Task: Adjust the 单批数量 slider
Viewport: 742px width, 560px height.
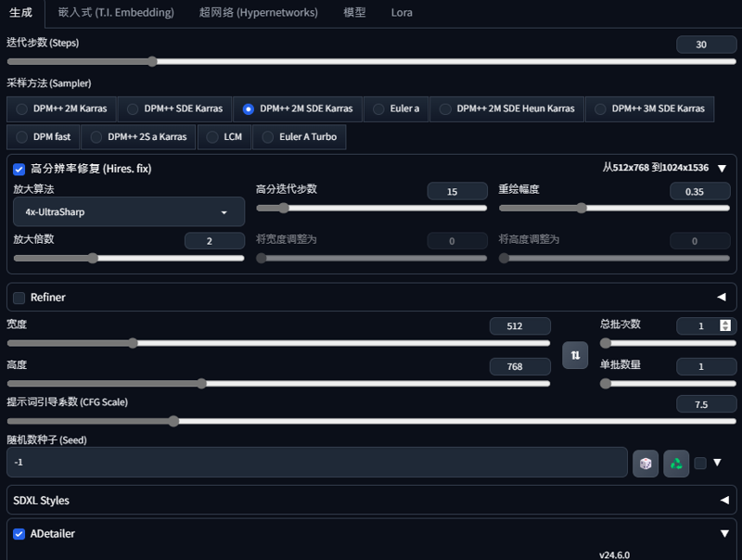Action: 668,384
